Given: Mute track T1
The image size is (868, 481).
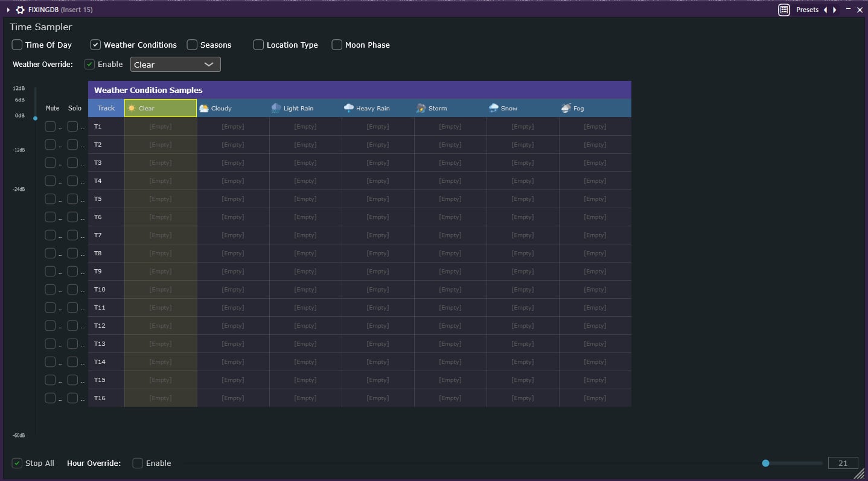Looking at the screenshot, I should pos(50,127).
